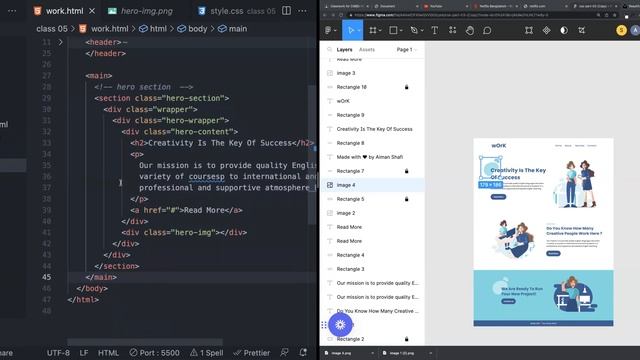Click the body breadcrumb item
Image resolution: width=640 pixels, height=360 pixels.
192,29
